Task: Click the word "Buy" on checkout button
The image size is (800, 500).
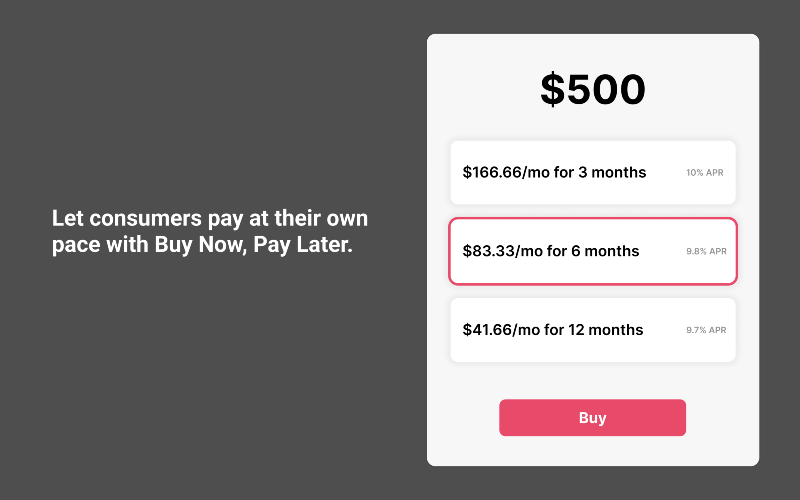Action: click(592, 418)
